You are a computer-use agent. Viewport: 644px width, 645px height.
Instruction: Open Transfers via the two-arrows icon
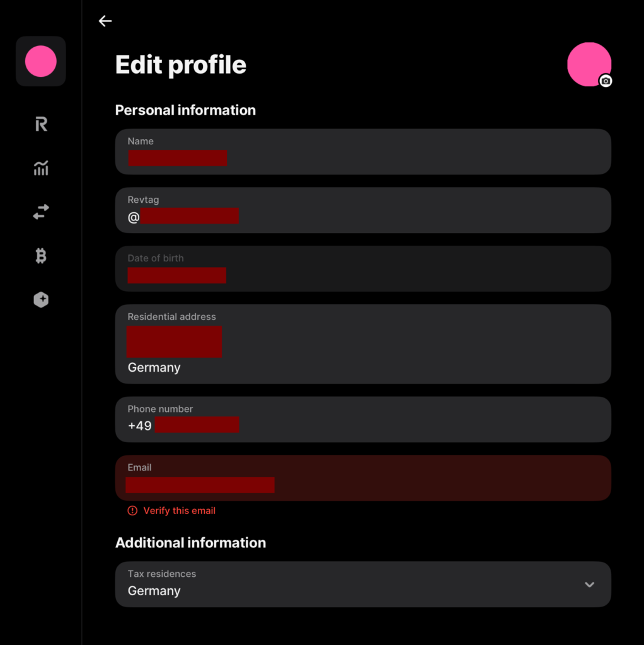[41, 212]
